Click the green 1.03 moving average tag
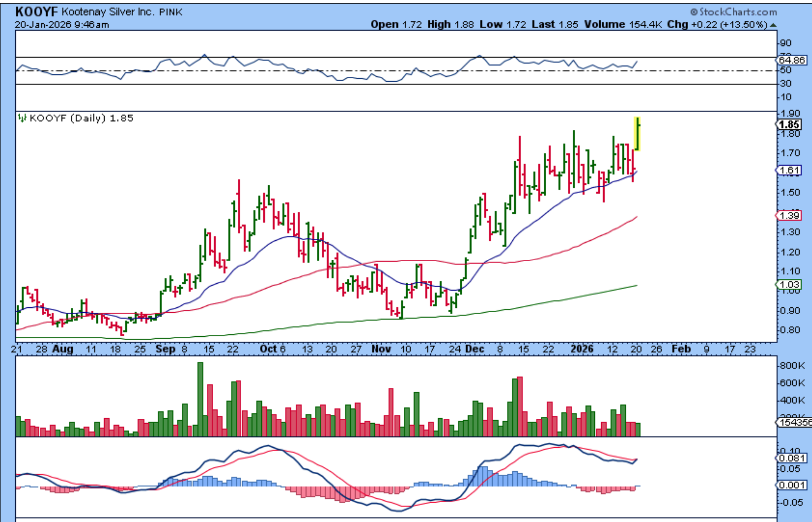 (789, 285)
